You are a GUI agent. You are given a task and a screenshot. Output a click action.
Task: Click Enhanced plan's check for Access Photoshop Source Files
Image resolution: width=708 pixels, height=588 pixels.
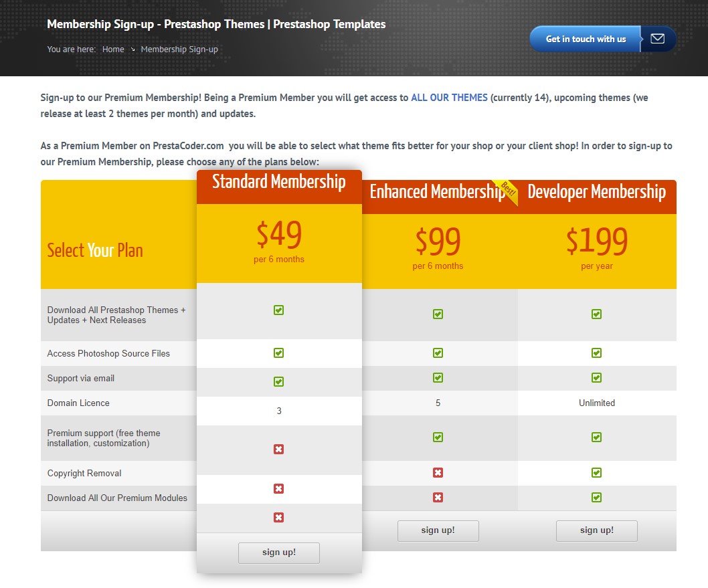(x=438, y=353)
